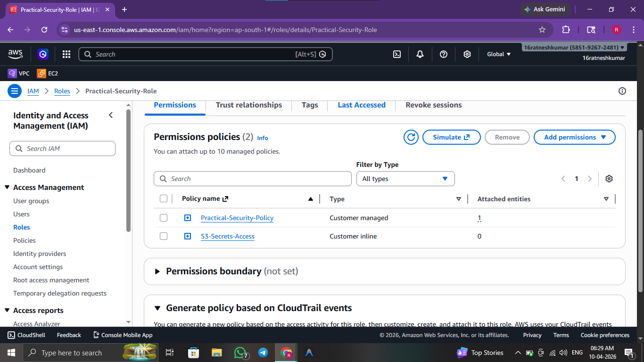Open Microsoft Store from the taskbar

click(x=193, y=353)
